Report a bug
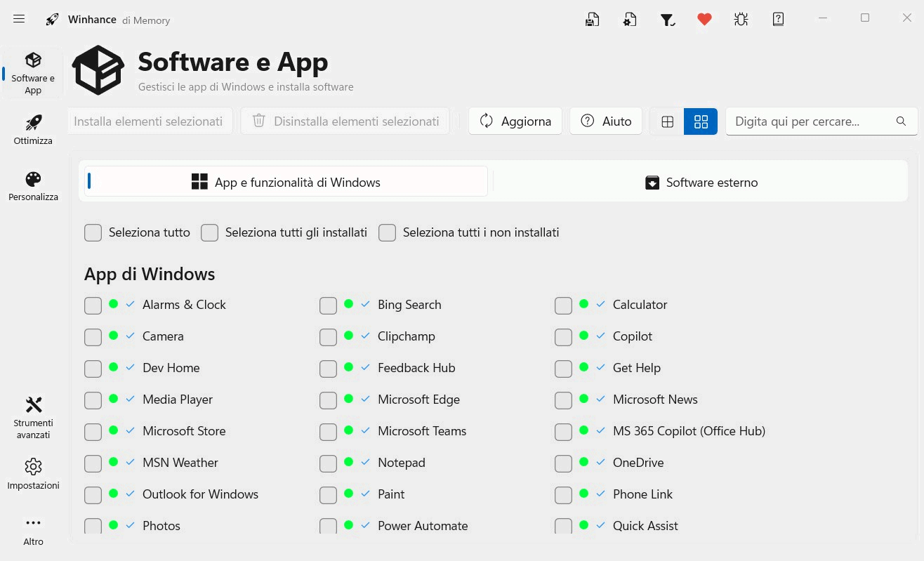 pyautogui.click(x=741, y=19)
